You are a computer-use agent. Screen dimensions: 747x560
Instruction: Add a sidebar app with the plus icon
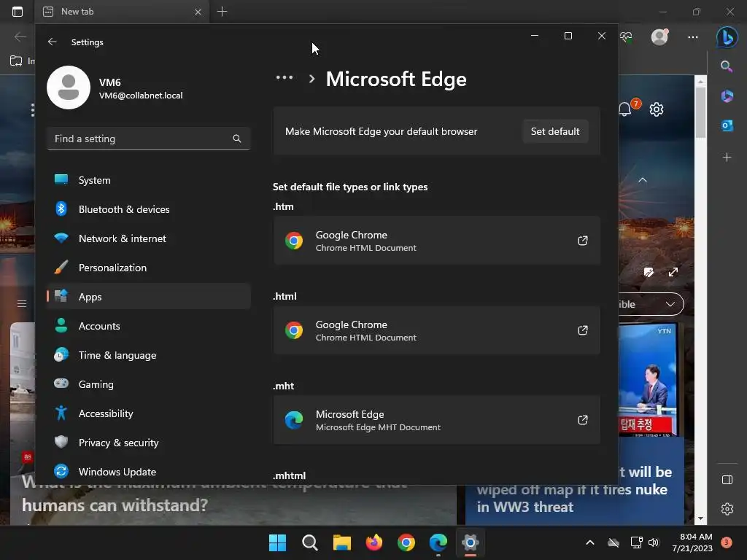pyautogui.click(x=727, y=157)
